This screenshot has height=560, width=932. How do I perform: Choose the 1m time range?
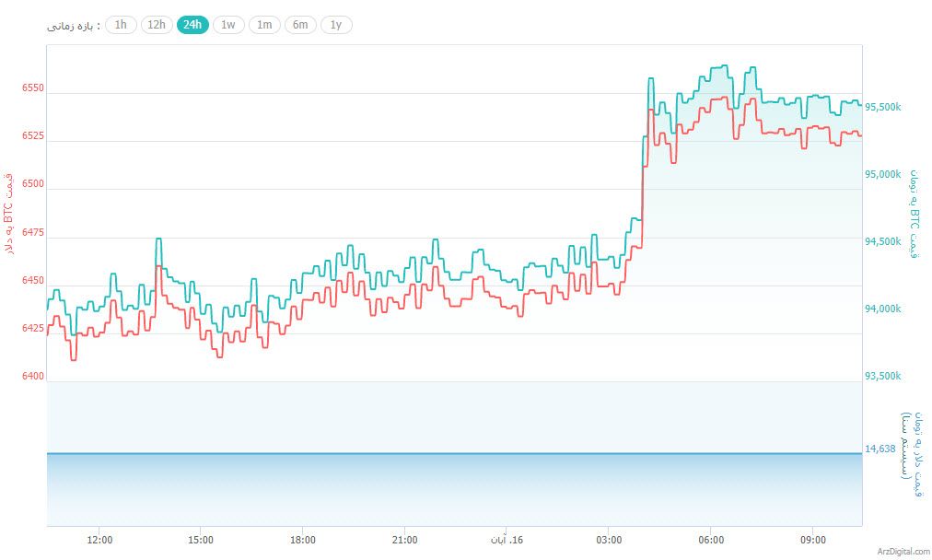[264, 25]
